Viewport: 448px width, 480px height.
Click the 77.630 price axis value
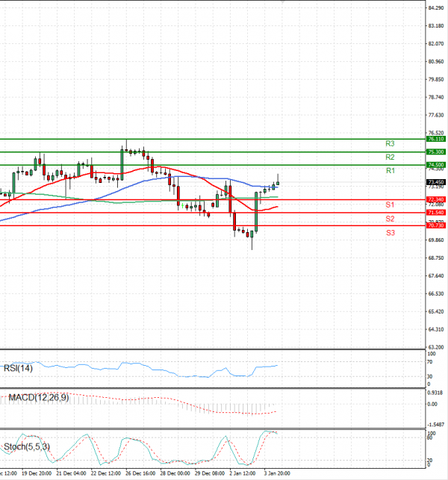436,115
